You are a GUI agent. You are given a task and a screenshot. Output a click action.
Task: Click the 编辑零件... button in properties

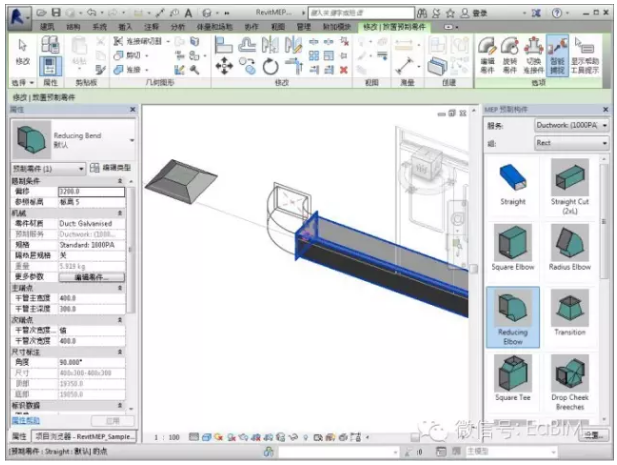(x=91, y=277)
